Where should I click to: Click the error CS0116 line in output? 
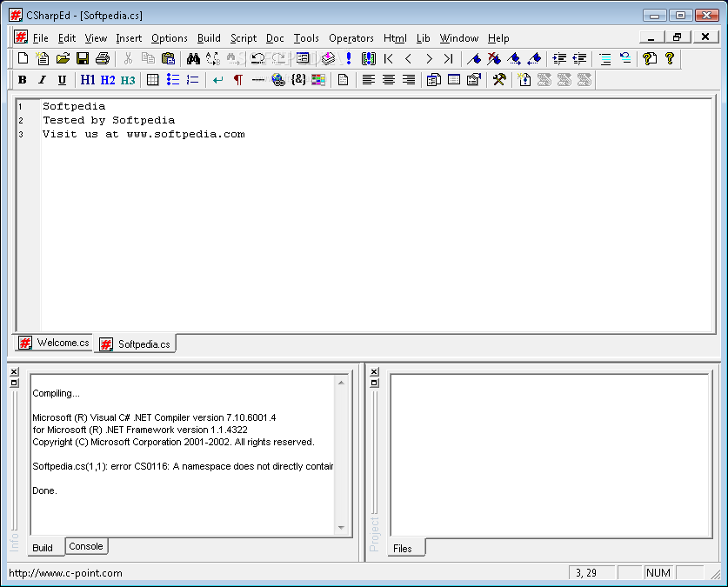coord(183,466)
